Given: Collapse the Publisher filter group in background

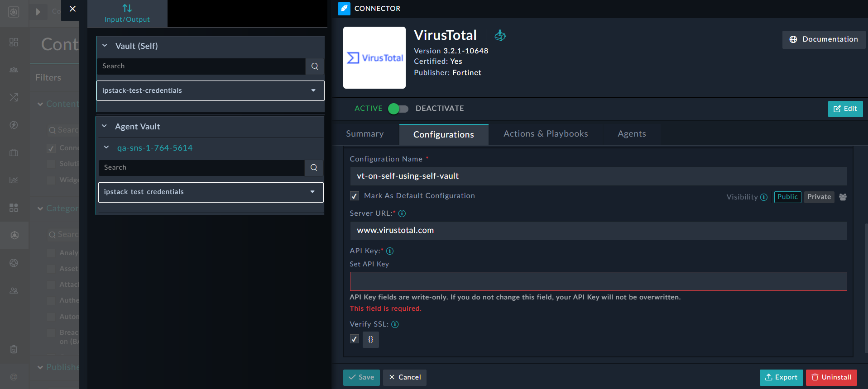Looking at the screenshot, I should click(x=40, y=367).
